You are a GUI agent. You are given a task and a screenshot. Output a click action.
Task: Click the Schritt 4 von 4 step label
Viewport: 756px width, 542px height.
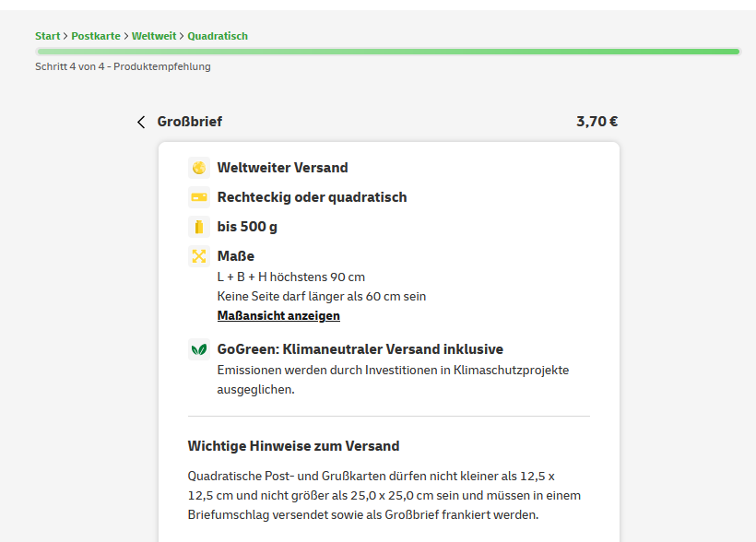(123, 66)
